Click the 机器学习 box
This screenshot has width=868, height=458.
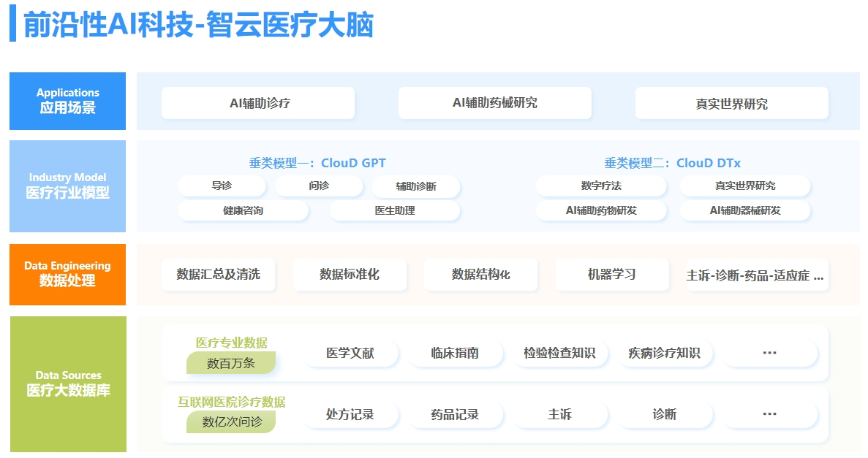coord(612,275)
